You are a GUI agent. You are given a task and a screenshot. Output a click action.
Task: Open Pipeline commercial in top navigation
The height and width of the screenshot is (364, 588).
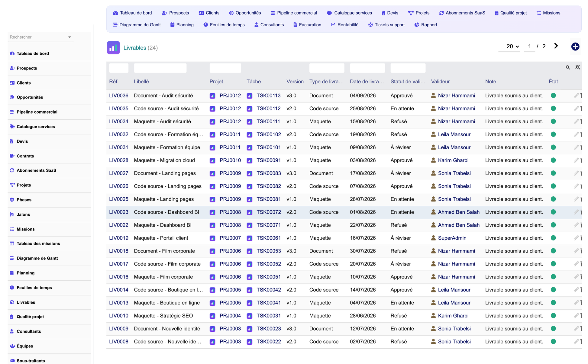pyautogui.click(x=294, y=13)
